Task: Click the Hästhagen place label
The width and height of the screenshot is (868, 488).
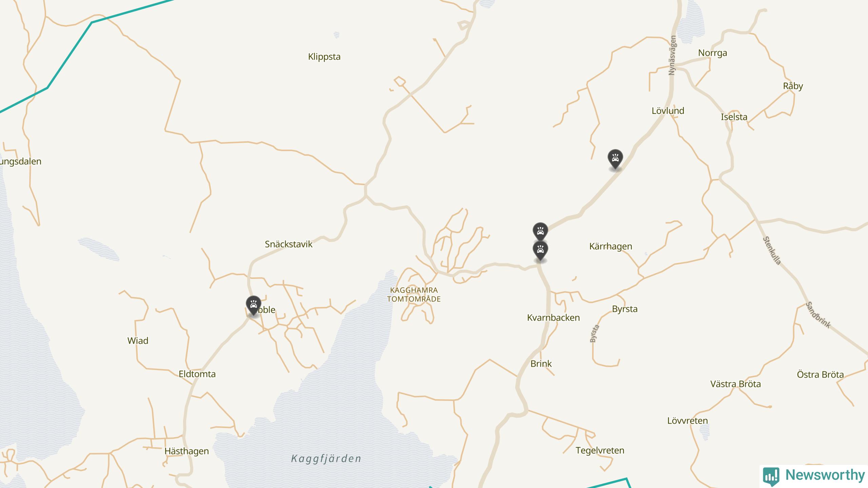Action: pos(186,451)
